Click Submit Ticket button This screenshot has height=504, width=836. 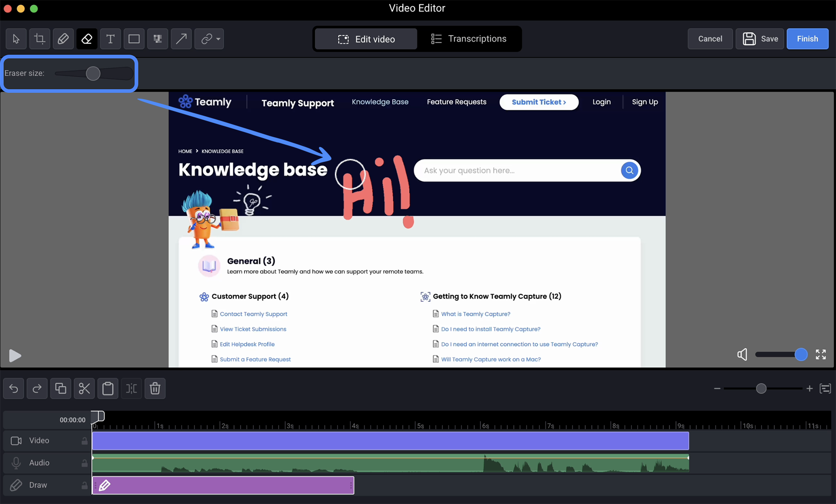539,102
